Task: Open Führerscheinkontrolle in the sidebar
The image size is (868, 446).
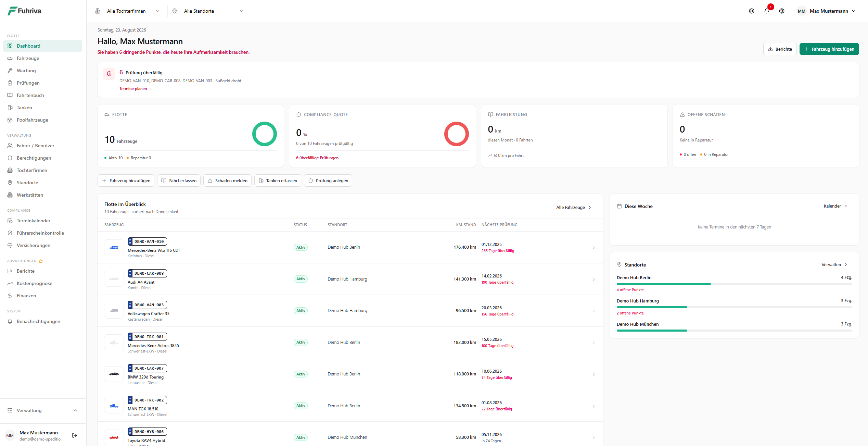Action: [x=43, y=233]
